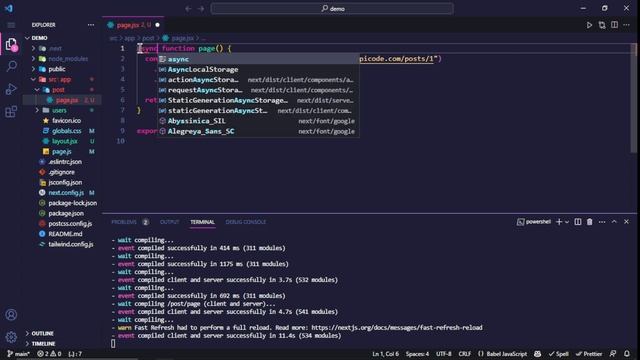Click the CRLF end-of-line selector
The height and width of the screenshot is (360, 640).
pyautogui.click(x=464, y=354)
